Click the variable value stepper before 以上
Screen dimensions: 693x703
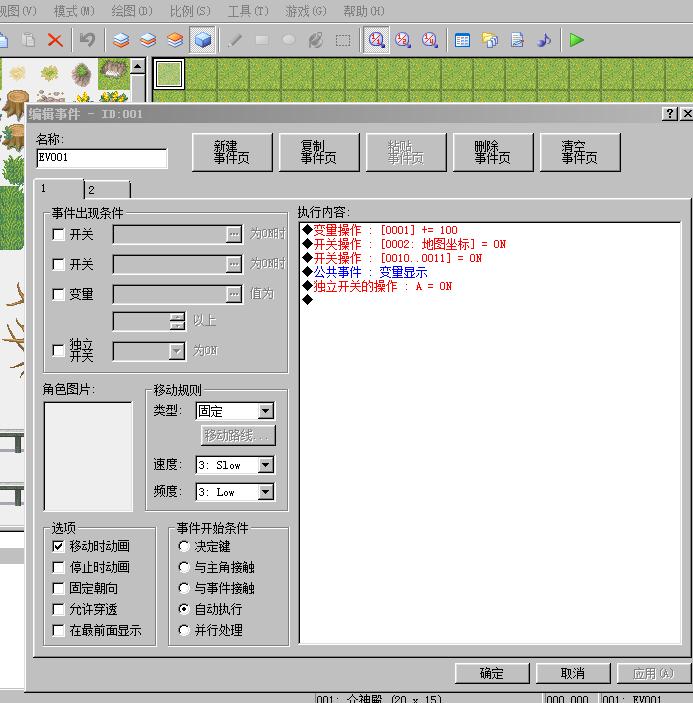178,321
